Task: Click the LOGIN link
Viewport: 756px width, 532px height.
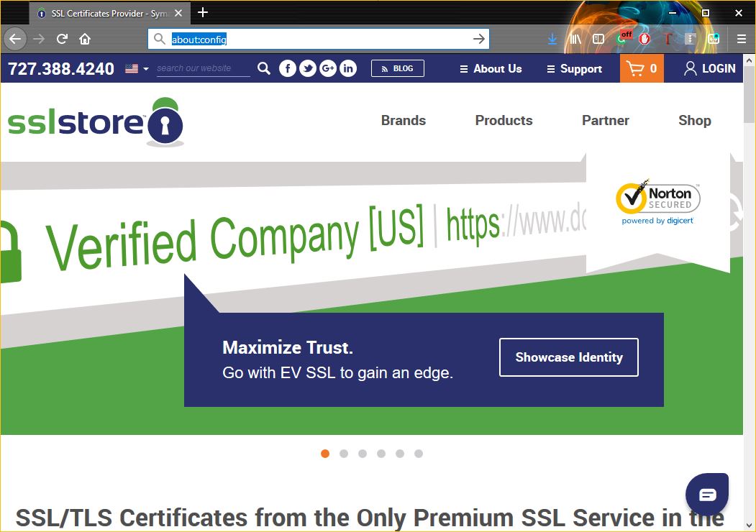Action: [x=710, y=68]
